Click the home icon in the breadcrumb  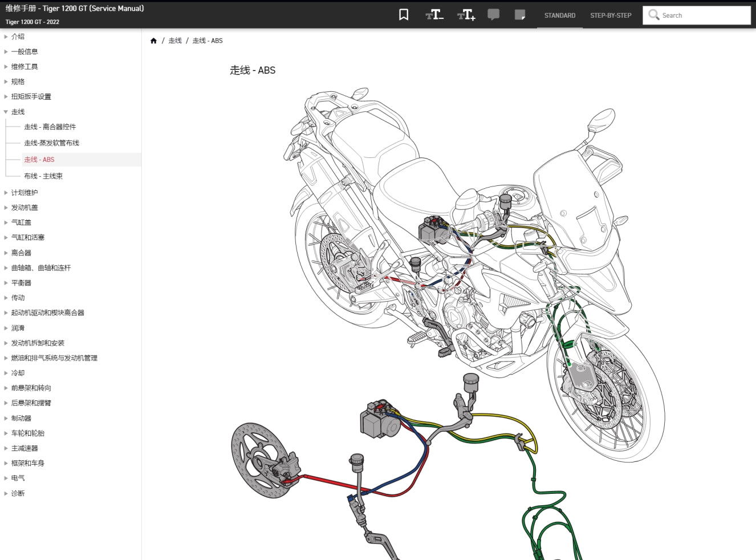[153, 40]
